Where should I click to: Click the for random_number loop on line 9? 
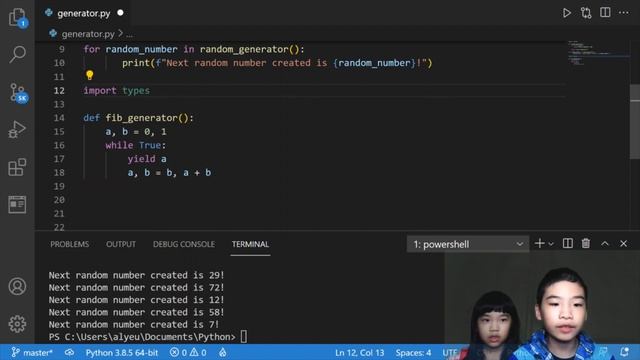[194, 49]
